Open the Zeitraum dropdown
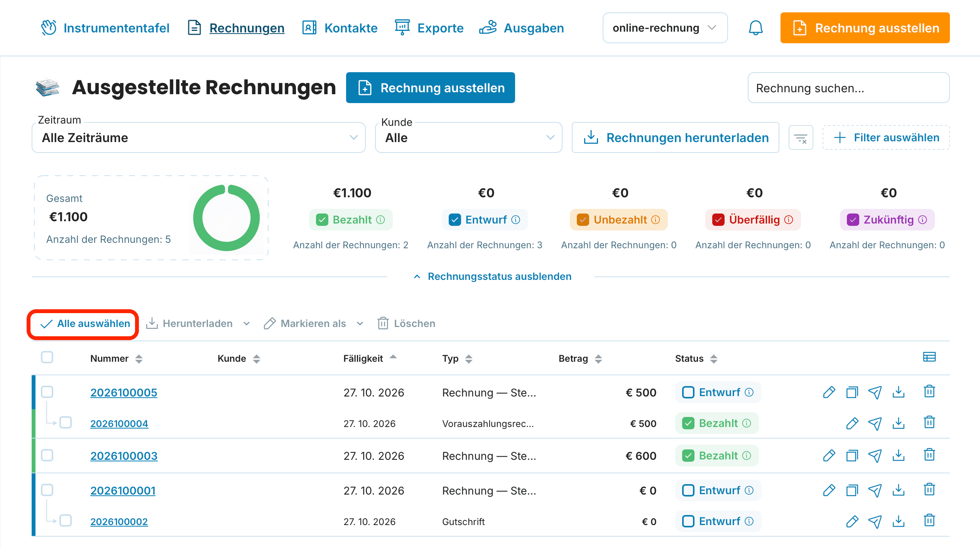980x549 pixels. pos(198,137)
